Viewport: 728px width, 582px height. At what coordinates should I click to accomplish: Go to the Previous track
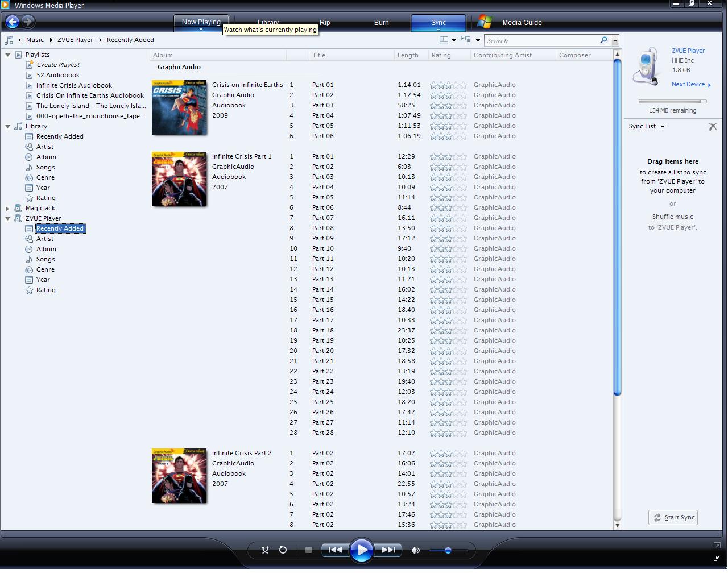pyautogui.click(x=334, y=550)
